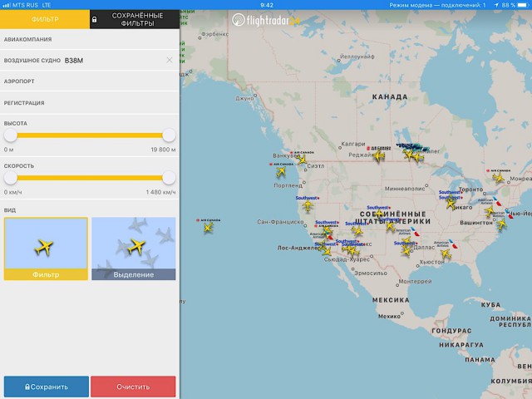Select the РЕГИСТРАЦИЯ filter field
Image resolution: width=532 pixels, height=399 pixels.
pos(90,103)
